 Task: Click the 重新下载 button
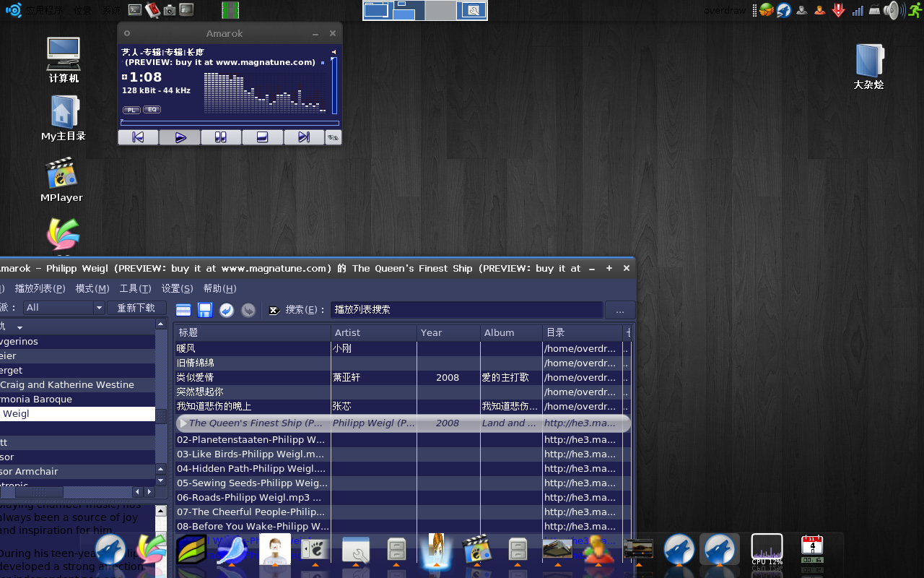(x=136, y=308)
